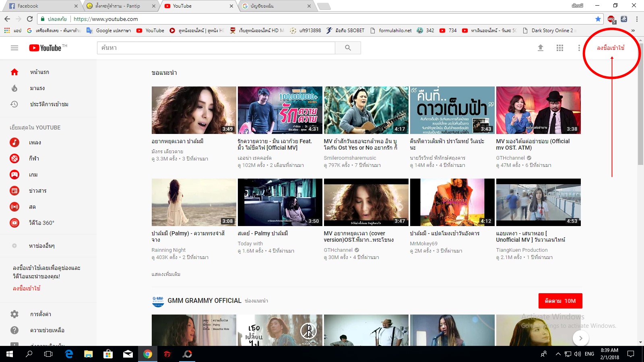Viewport: 644px width, 362px height.
Task: Open the Dark Story Online bookmark
Action: pyautogui.click(x=549, y=31)
